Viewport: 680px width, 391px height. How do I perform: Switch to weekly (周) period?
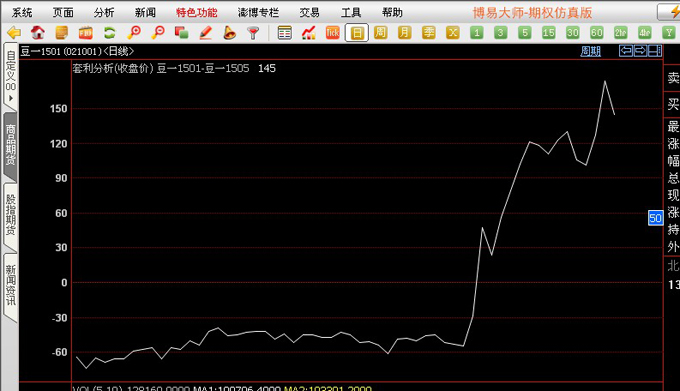click(380, 33)
